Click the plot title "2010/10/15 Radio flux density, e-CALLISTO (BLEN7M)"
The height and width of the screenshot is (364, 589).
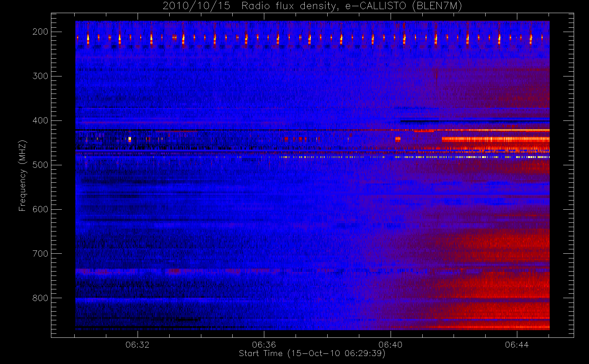click(312, 6)
